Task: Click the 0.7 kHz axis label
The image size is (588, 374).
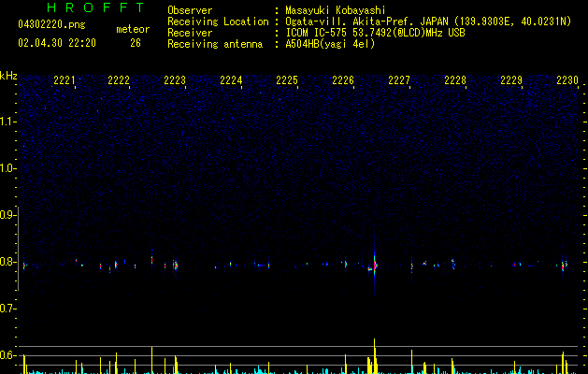Action: coord(7,309)
